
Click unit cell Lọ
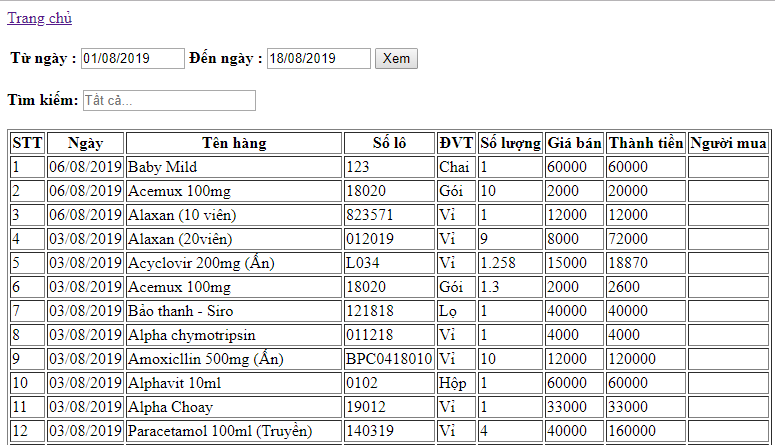tap(456, 311)
